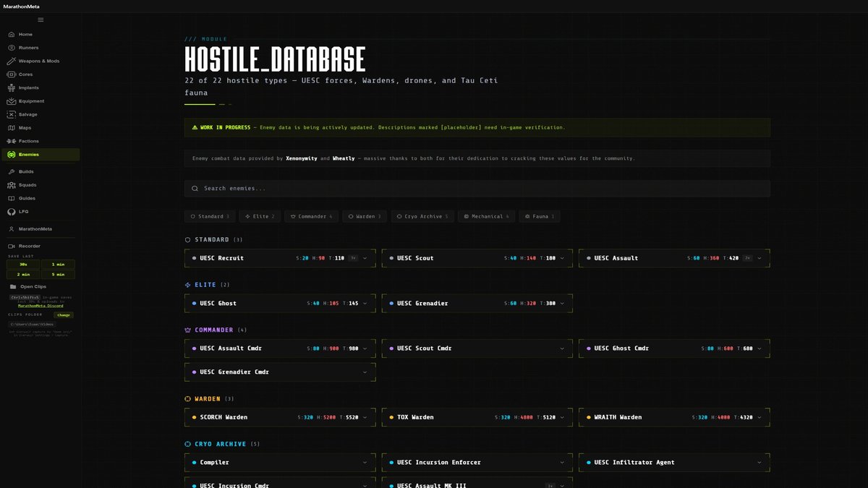Follow the MarathonMeta Discord link

40,307
